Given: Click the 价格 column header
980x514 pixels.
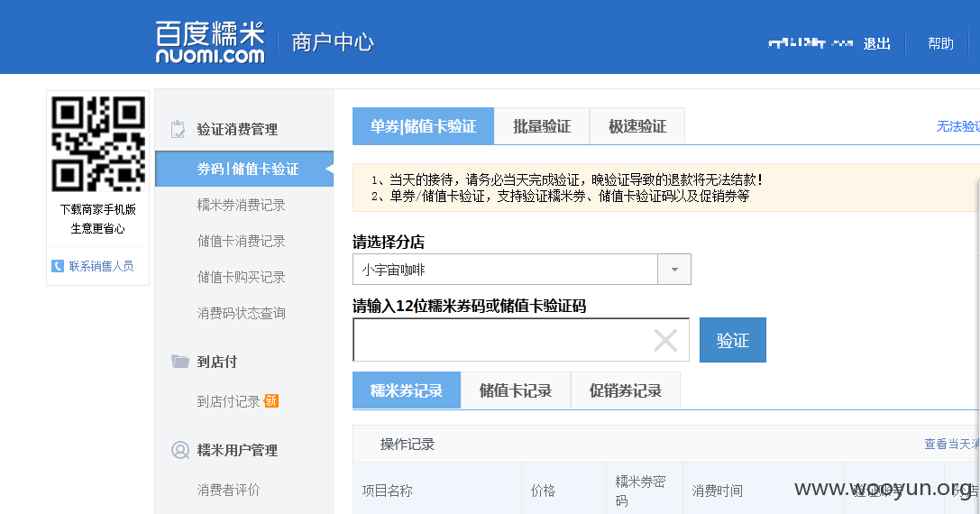Looking at the screenshot, I should pos(543,491).
